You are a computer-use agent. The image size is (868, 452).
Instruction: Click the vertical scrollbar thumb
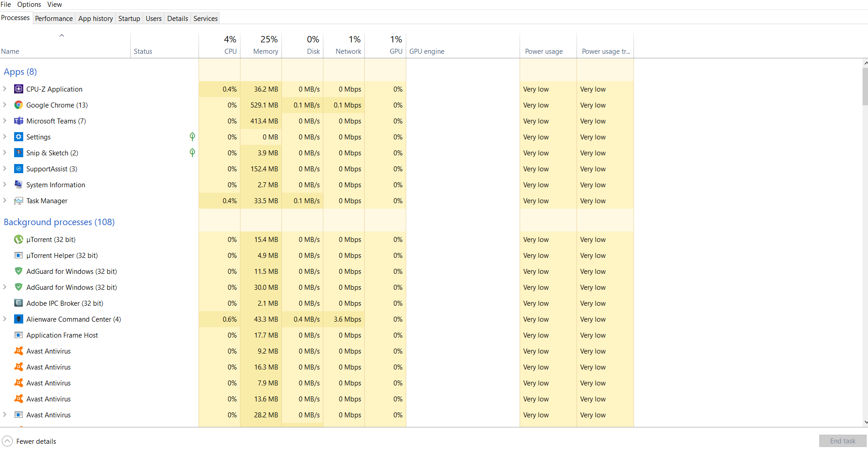865,87
